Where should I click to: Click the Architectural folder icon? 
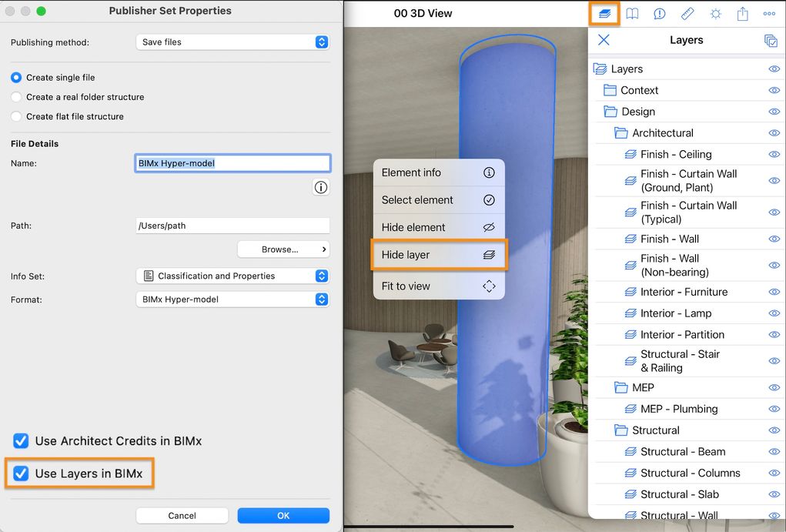pyautogui.click(x=620, y=133)
